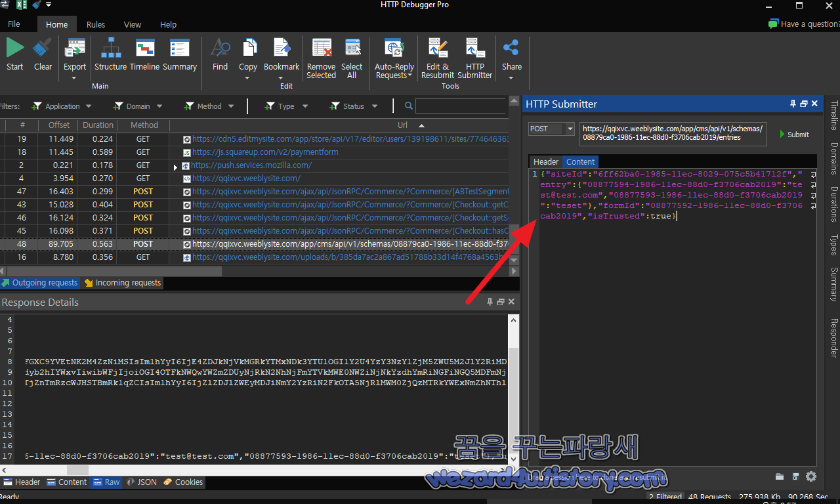Click the Excel icon in the title bar
Viewport: 840px width, 504px height.
click(x=21, y=5)
